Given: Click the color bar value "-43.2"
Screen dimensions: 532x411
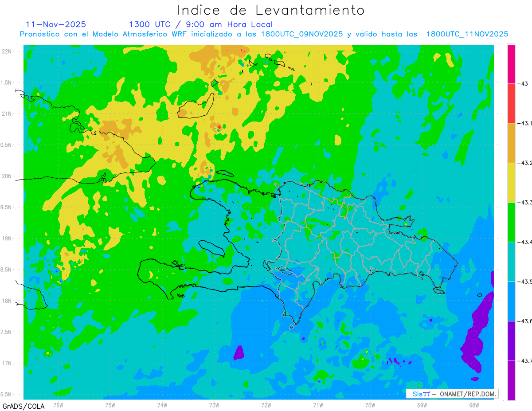Looking at the screenshot, I should tap(525, 163).
